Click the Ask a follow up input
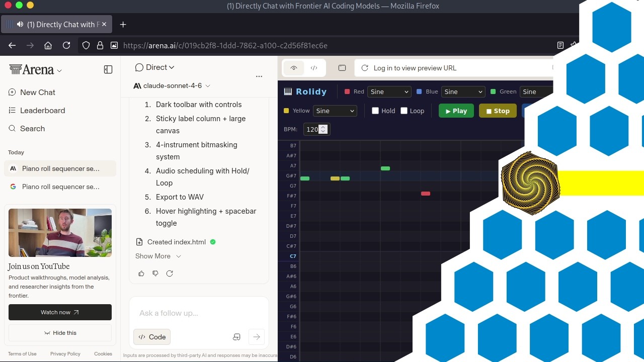The height and width of the screenshot is (362, 644). [199, 313]
